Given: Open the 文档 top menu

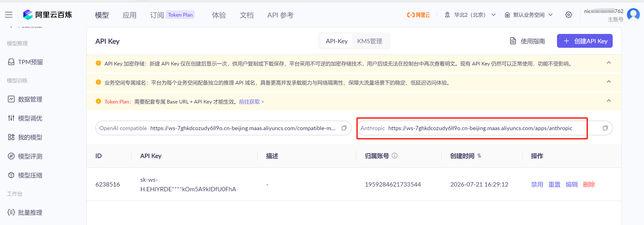Looking at the screenshot, I should coord(247,15).
